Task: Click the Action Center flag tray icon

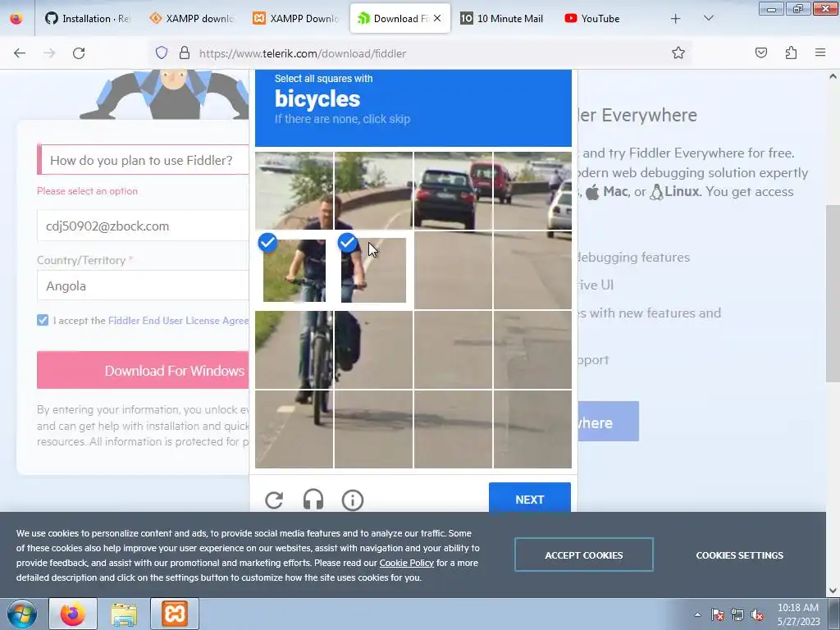Action: [718, 614]
